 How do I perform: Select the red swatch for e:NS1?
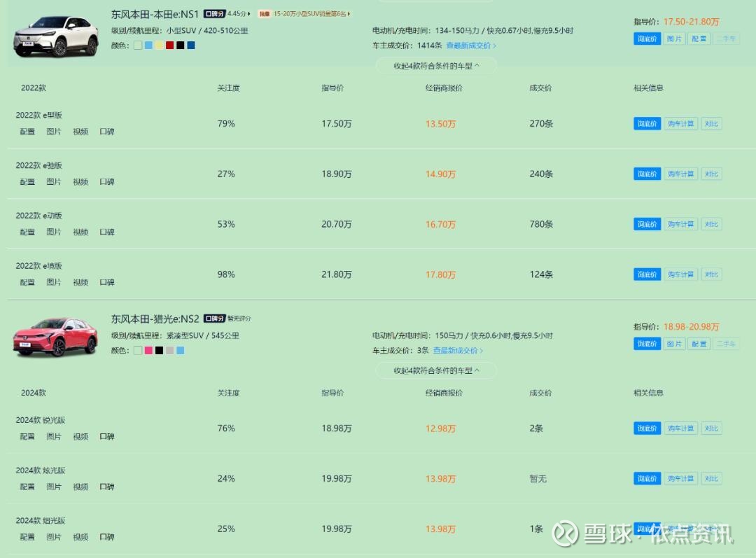point(169,46)
